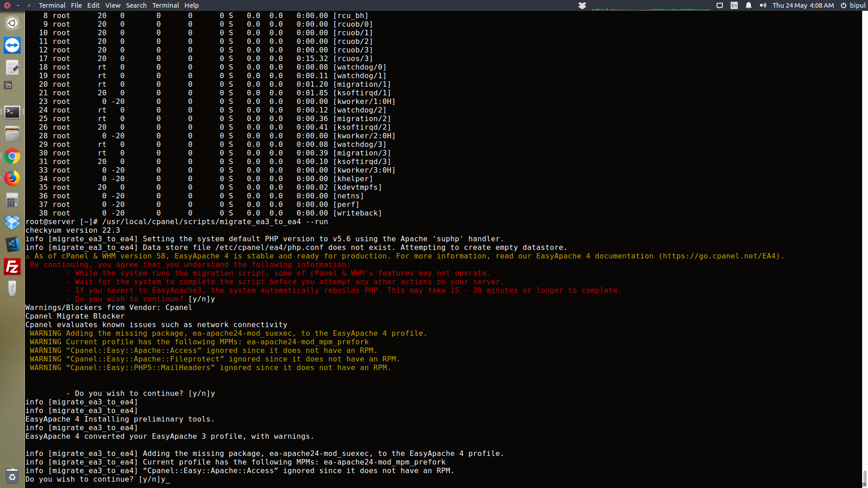Launch FileZilla from the dock

coord(12,267)
